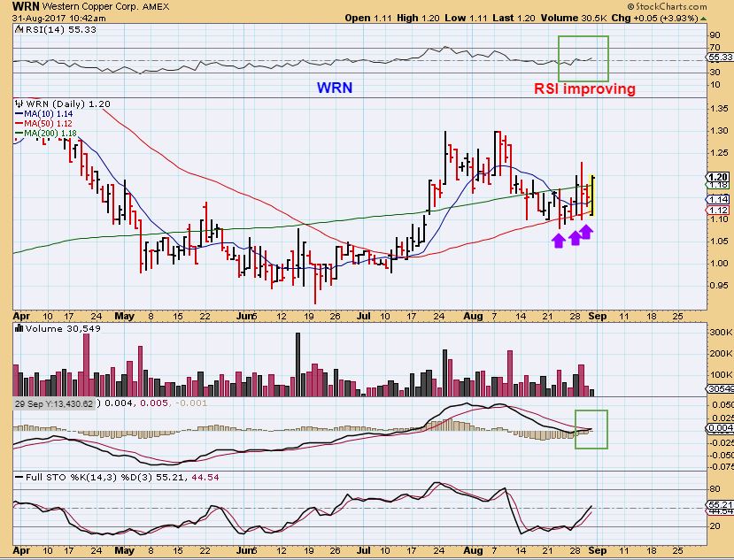The image size is (734, 560).
Task: Click the 0.004 MACD value tag on axis
Action: coord(720,427)
